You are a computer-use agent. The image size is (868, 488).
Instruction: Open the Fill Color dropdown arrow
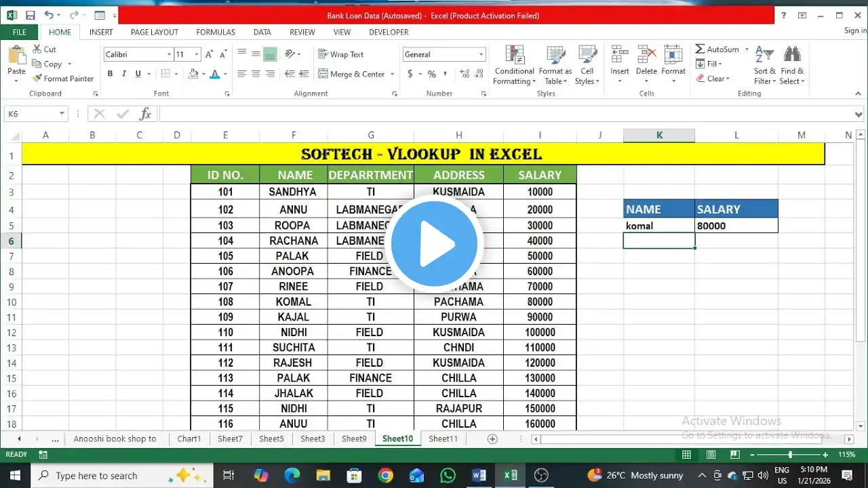(203, 74)
